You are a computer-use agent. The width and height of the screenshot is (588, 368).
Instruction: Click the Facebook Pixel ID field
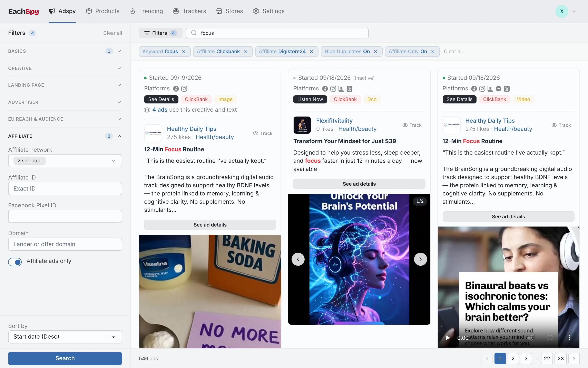coord(65,216)
